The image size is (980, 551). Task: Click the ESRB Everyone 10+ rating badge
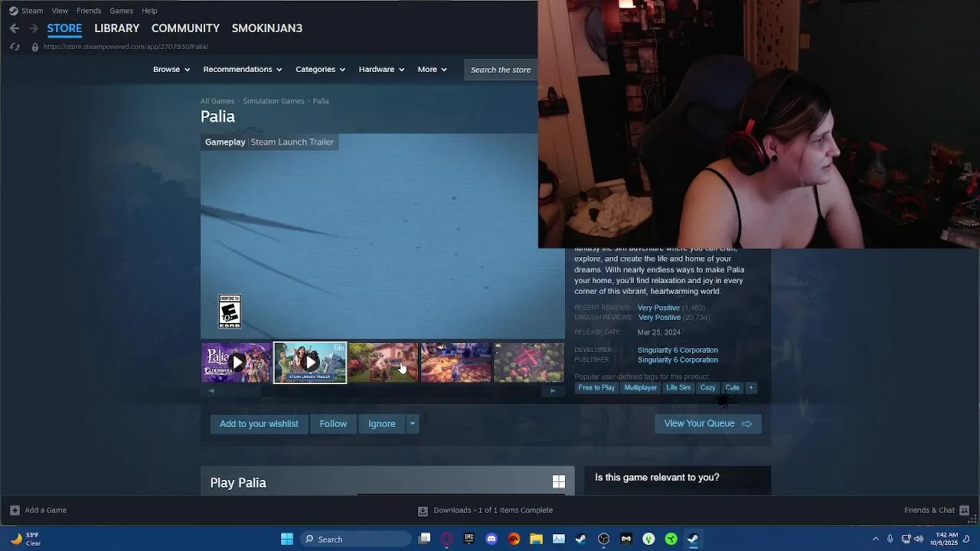click(x=229, y=311)
